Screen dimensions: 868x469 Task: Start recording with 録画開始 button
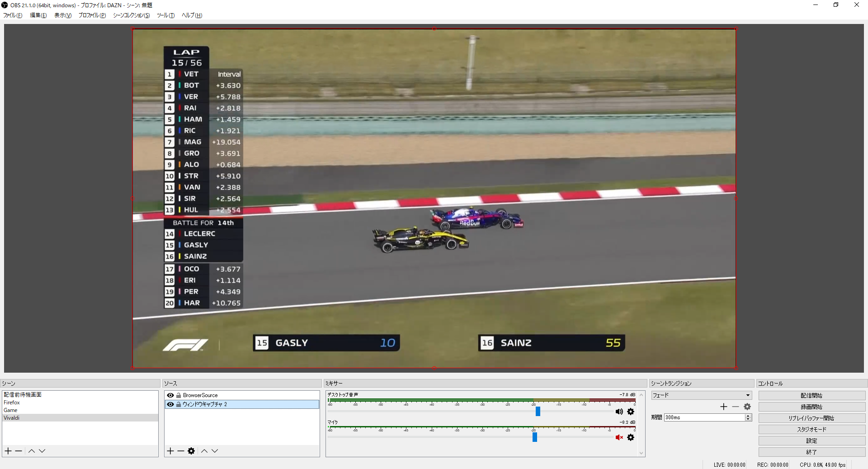pos(811,407)
